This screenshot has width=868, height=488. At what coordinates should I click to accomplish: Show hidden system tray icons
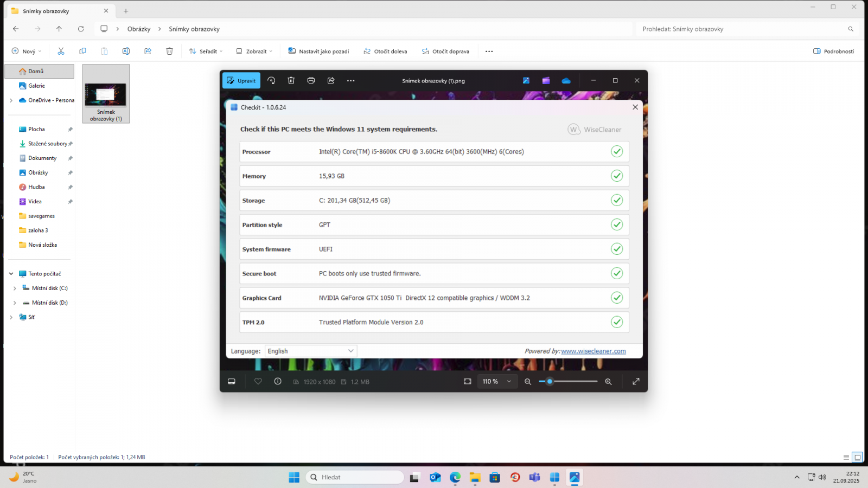tap(797, 477)
